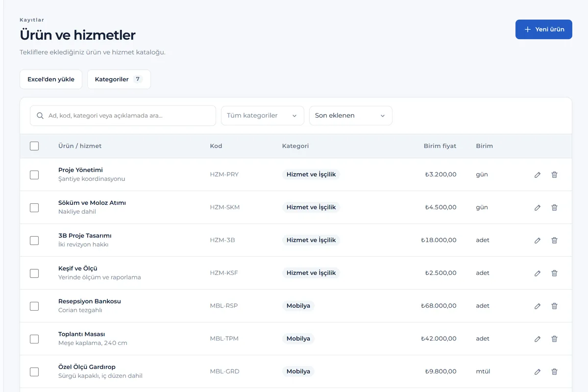This screenshot has height=392, width=588.
Task: Delete the Toplantı Masası product
Action: (554, 339)
